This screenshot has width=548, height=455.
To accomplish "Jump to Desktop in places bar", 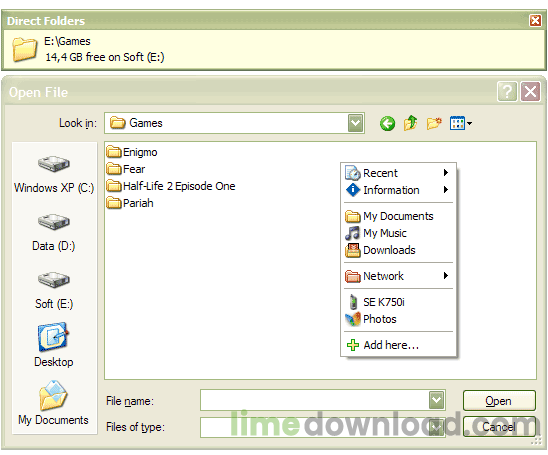I will [x=54, y=345].
